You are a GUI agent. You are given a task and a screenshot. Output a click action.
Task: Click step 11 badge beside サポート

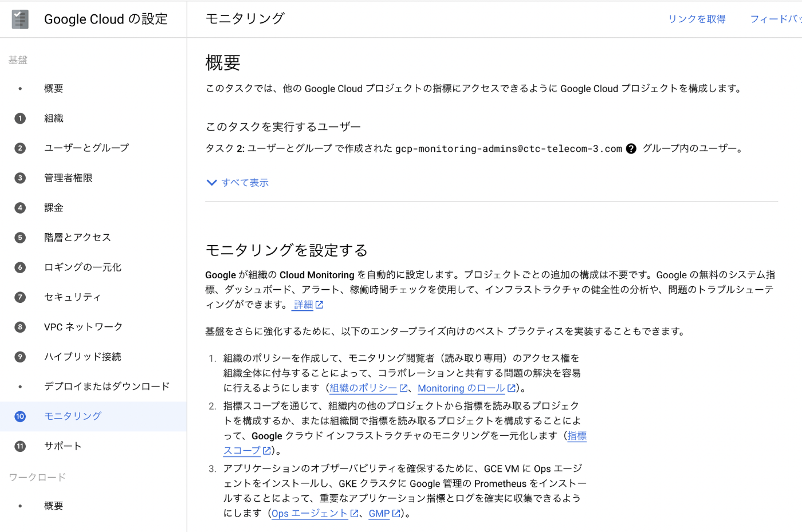(x=20, y=446)
